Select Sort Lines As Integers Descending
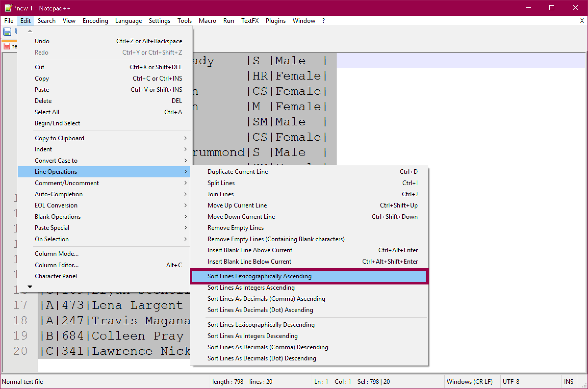This screenshot has height=389, width=588. point(252,336)
